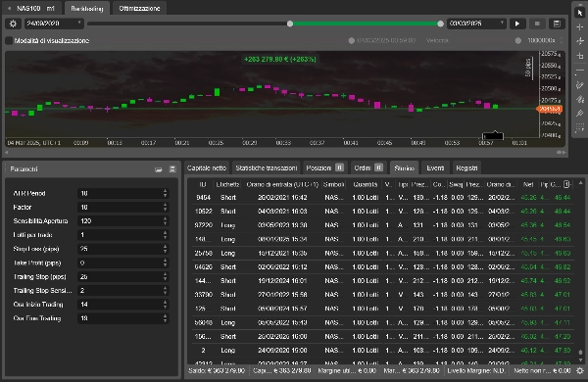Click the Ora Inizio Trading input field

[123, 305]
